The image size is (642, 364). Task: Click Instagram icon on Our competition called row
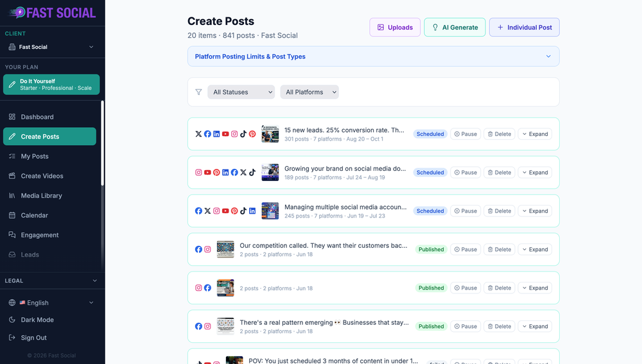point(207,249)
